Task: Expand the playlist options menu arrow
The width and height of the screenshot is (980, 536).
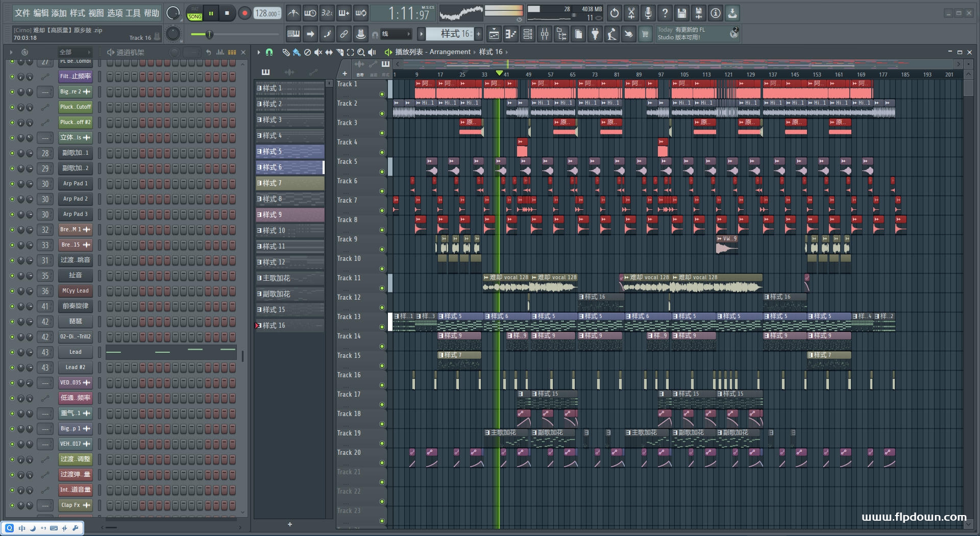Action: [x=259, y=52]
